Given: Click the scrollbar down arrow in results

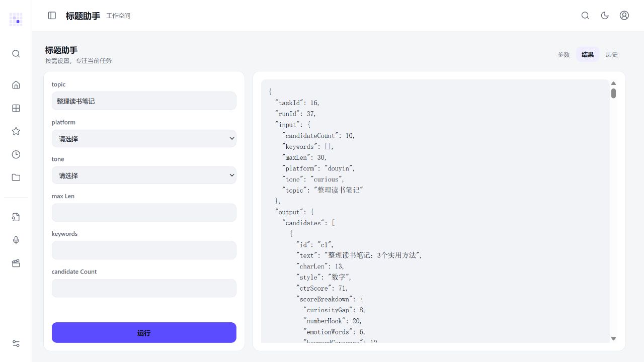Looking at the screenshot, I should pyautogui.click(x=613, y=339).
